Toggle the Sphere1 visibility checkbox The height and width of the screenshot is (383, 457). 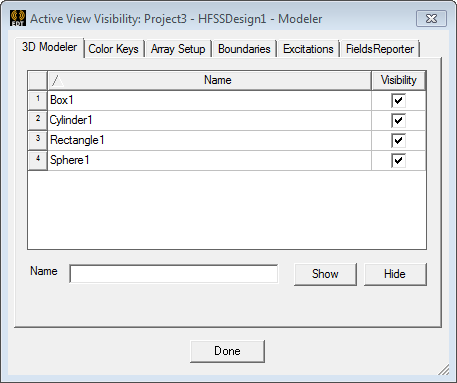[x=398, y=161]
